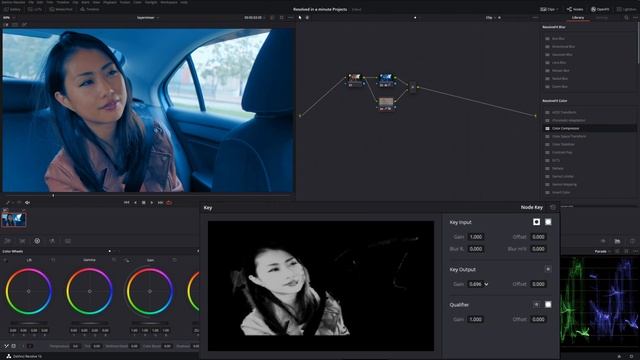The image size is (640, 360).
Task: Click Key Output Gain value 0.696
Action: [476, 284]
